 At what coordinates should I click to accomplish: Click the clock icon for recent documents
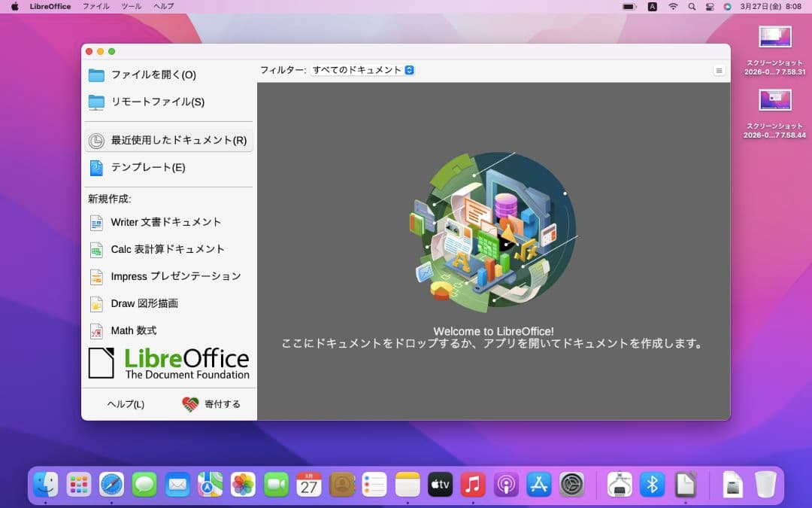pyautogui.click(x=96, y=141)
